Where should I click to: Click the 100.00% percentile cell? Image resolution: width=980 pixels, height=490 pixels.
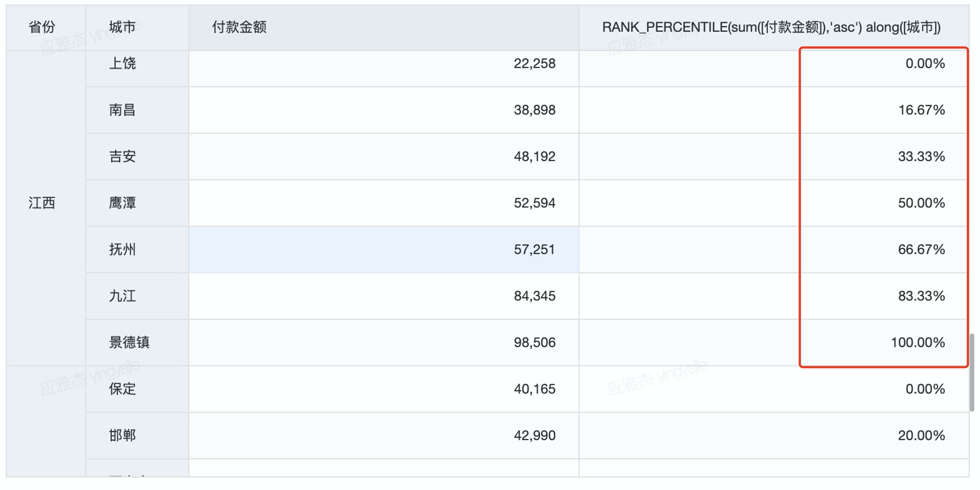(x=774, y=343)
